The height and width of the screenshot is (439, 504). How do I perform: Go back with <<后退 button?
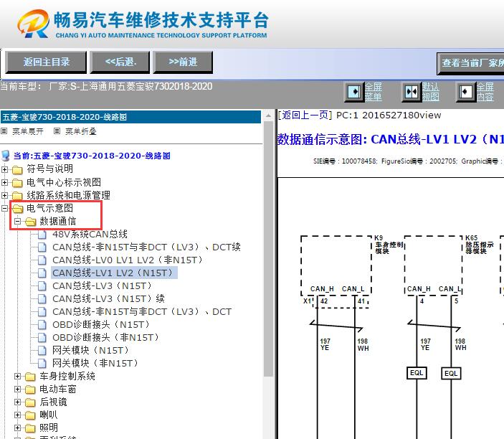tap(120, 62)
